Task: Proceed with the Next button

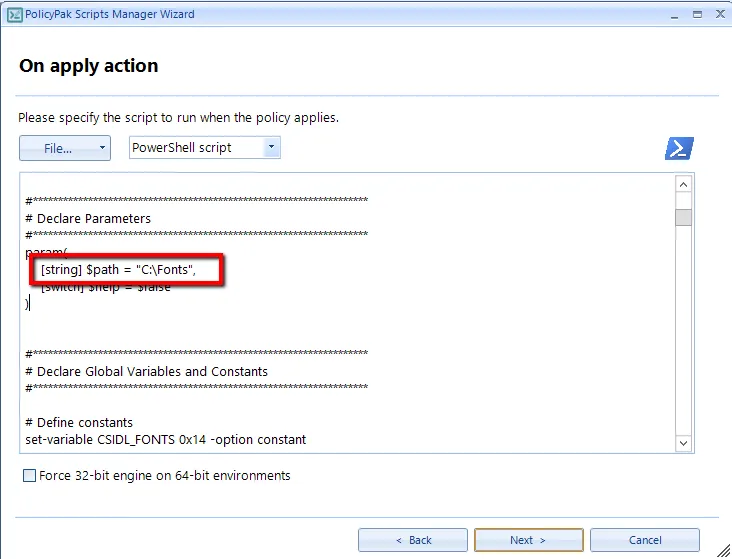Action: (528, 540)
